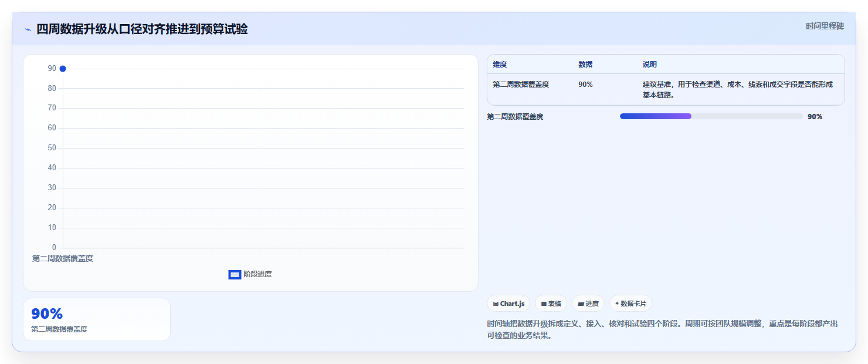Click the 90% data card value
This screenshot has width=868, height=364.
click(x=47, y=314)
